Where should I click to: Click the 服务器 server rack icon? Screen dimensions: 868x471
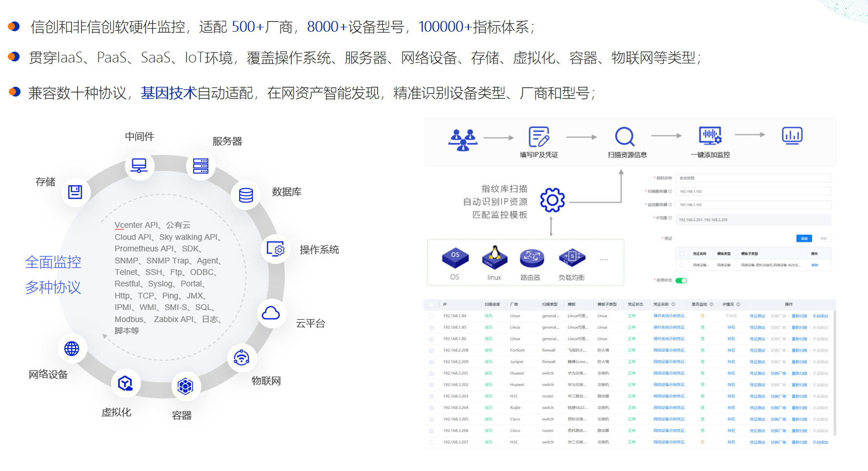pyautogui.click(x=201, y=166)
